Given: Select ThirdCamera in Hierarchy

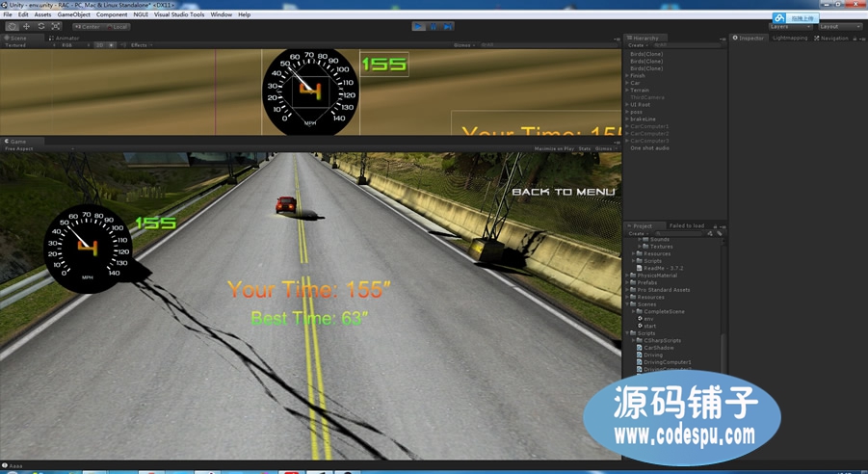Looking at the screenshot, I should pos(647,97).
